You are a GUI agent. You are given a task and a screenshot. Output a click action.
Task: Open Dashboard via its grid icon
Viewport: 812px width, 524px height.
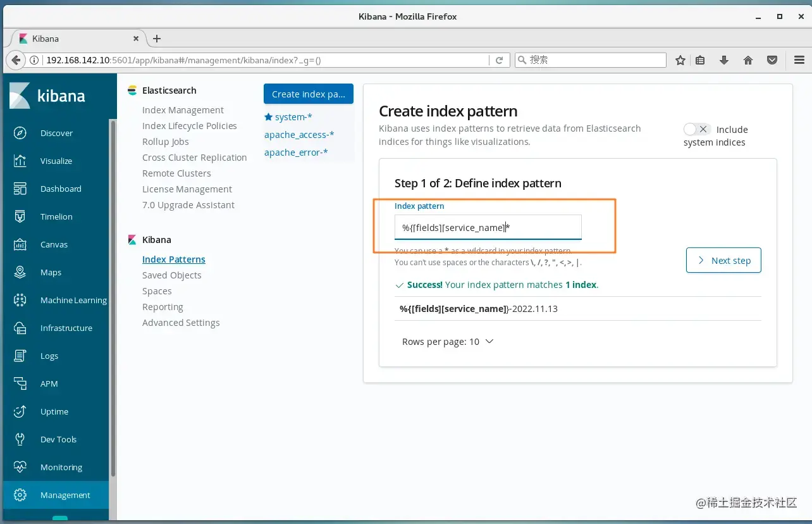pos(20,189)
